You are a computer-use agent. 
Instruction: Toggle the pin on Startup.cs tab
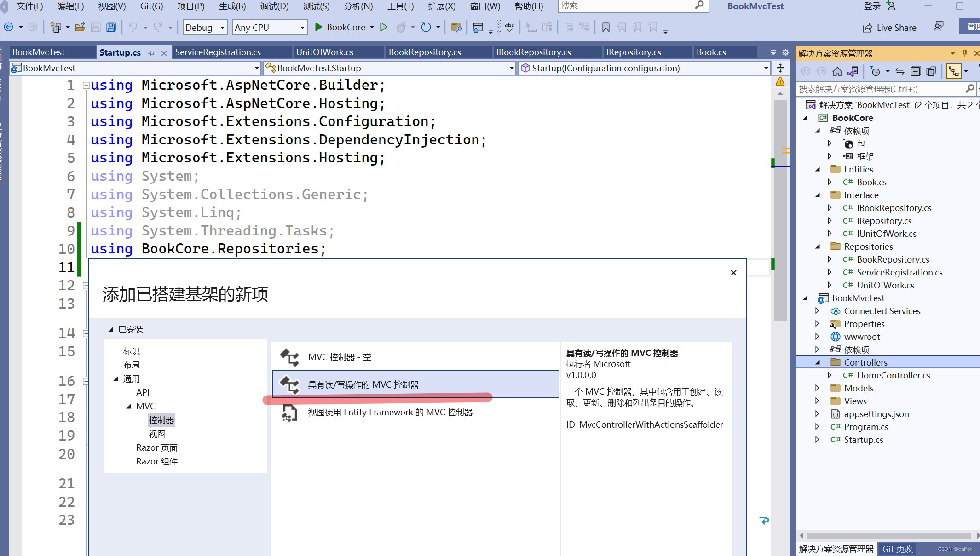pyautogui.click(x=151, y=53)
